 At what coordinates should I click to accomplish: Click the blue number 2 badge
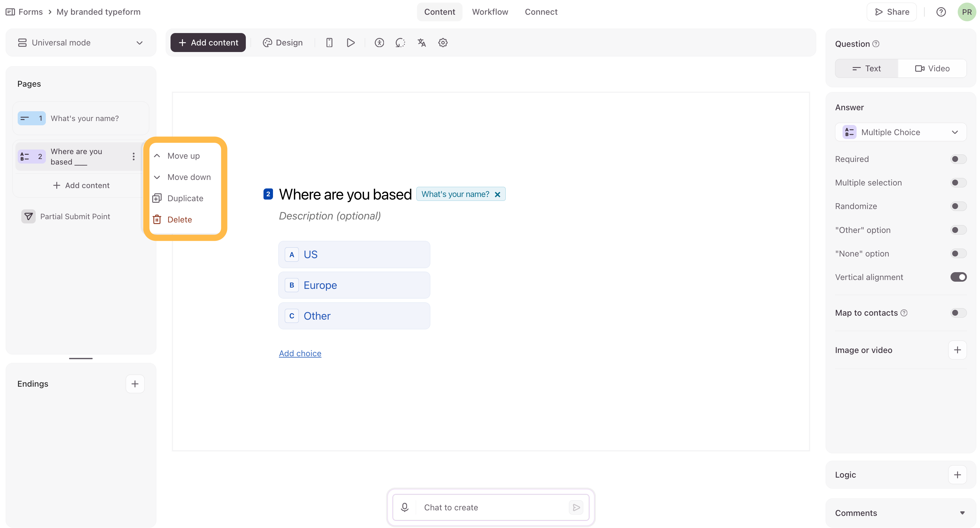coord(268,194)
